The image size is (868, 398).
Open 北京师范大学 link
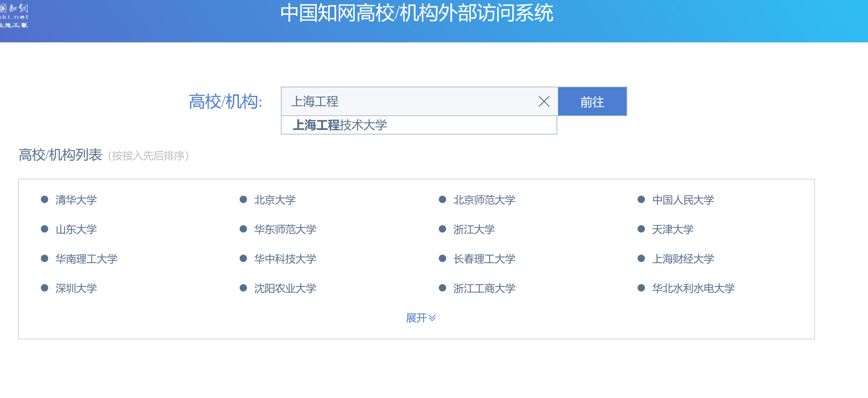(x=484, y=200)
